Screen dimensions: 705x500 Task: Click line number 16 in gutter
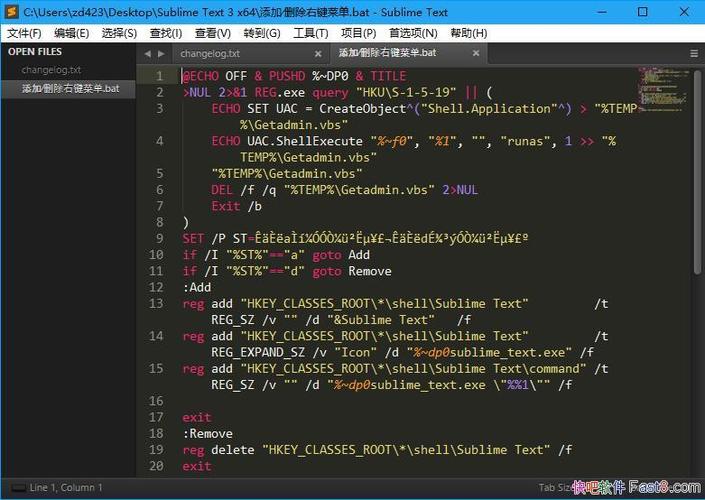pos(156,401)
